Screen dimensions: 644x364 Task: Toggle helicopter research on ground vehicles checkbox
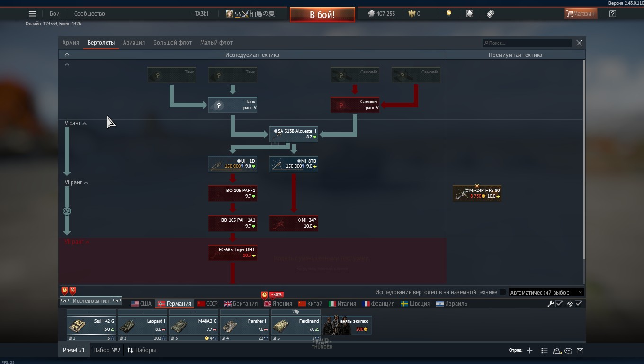click(x=503, y=292)
